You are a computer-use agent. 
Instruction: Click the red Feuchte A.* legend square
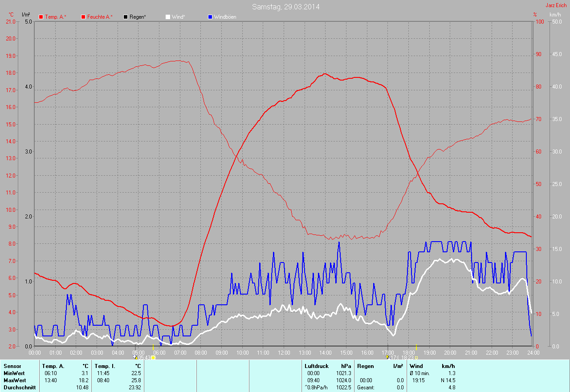coord(83,17)
